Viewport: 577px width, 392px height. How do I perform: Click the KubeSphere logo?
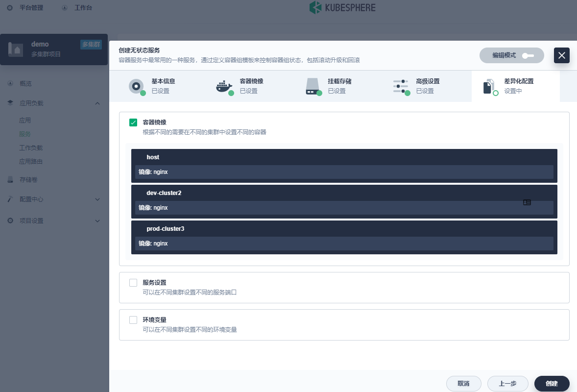coord(342,7)
